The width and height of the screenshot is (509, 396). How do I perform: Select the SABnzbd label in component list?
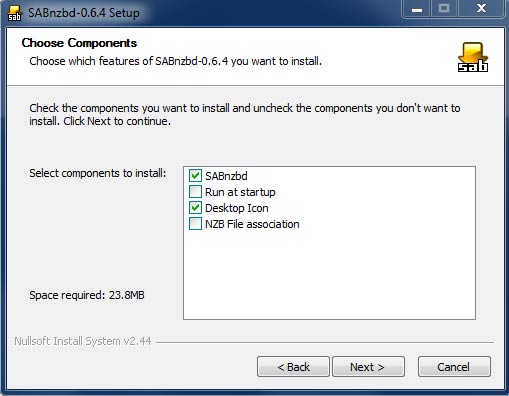coord(226,176)
